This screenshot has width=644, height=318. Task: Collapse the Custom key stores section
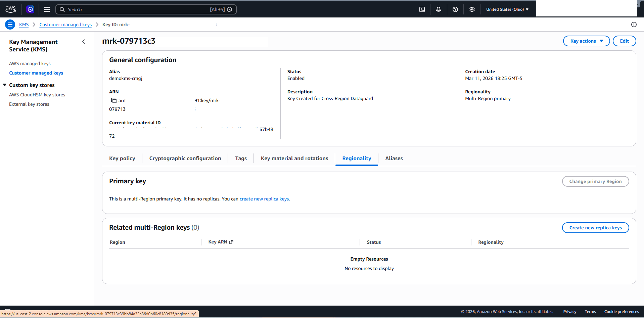(x=4, y=85)
